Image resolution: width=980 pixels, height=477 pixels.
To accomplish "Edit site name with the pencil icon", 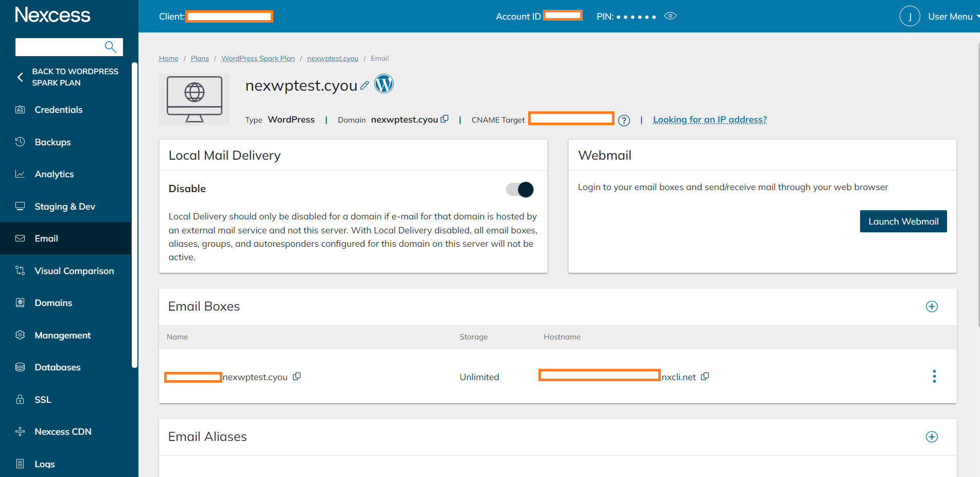I will (x=364, y=86).
